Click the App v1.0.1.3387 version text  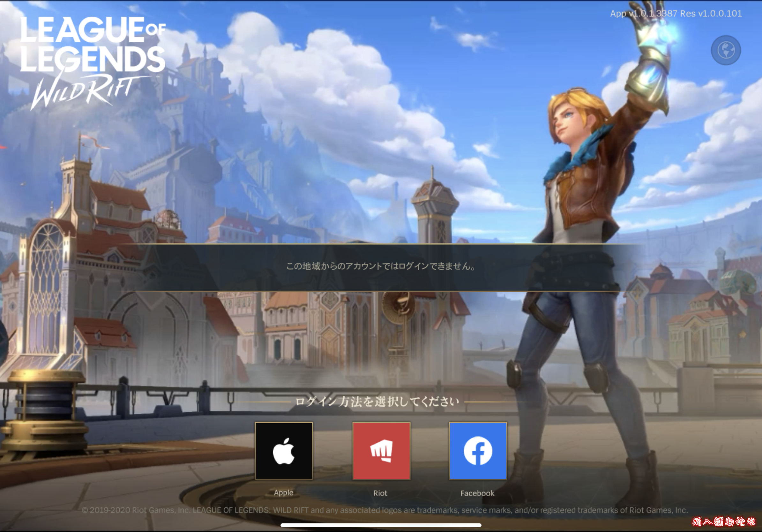[644, 14]
